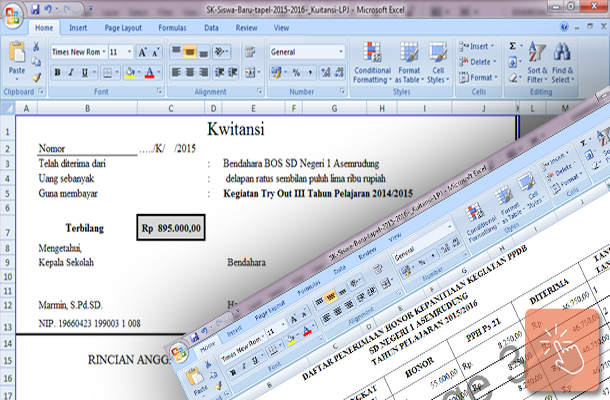The height and width of the screenshot is (400, 610).
Task: Increase Decimal places
Action: [x=326, y=72]
